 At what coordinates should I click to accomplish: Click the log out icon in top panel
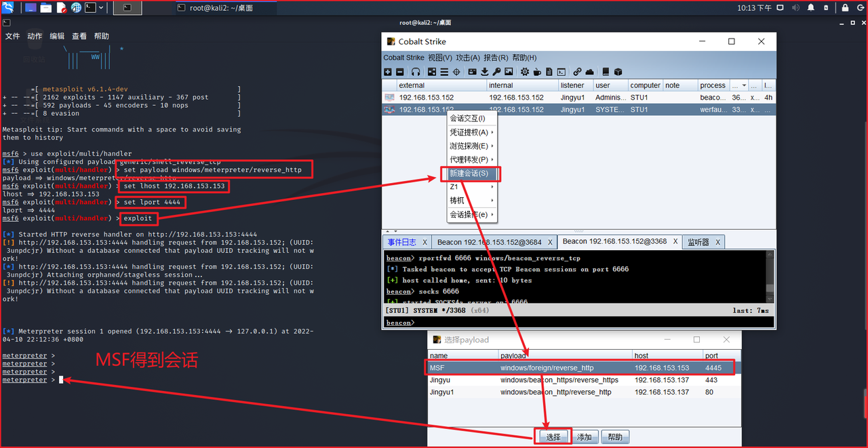(859, 7)
